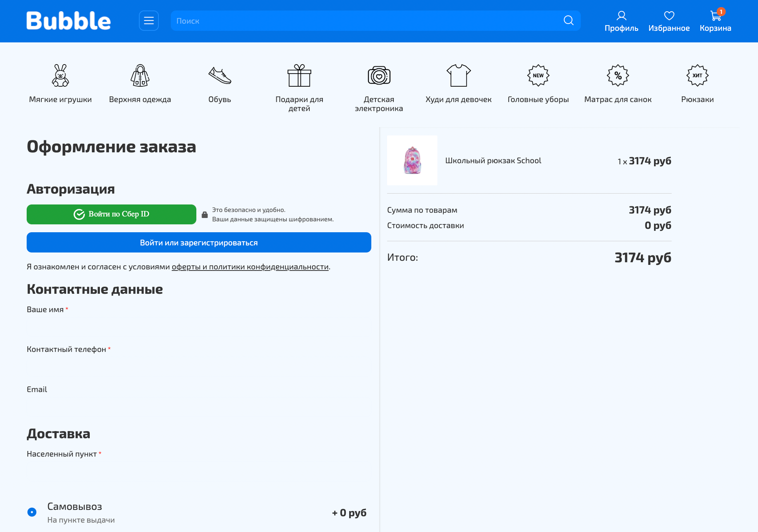Click the backpack product thumbnail
Image resolution: width=758 pixels, height=532 pixels.
(x=412, y=160)
